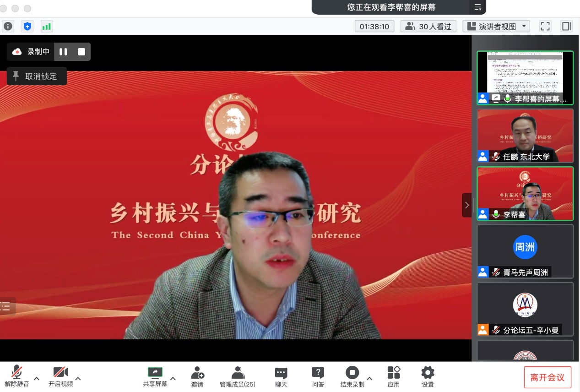Unlock pinned video with 取消锁定
This screenshot has width=580, height=392.
[37, 76]
